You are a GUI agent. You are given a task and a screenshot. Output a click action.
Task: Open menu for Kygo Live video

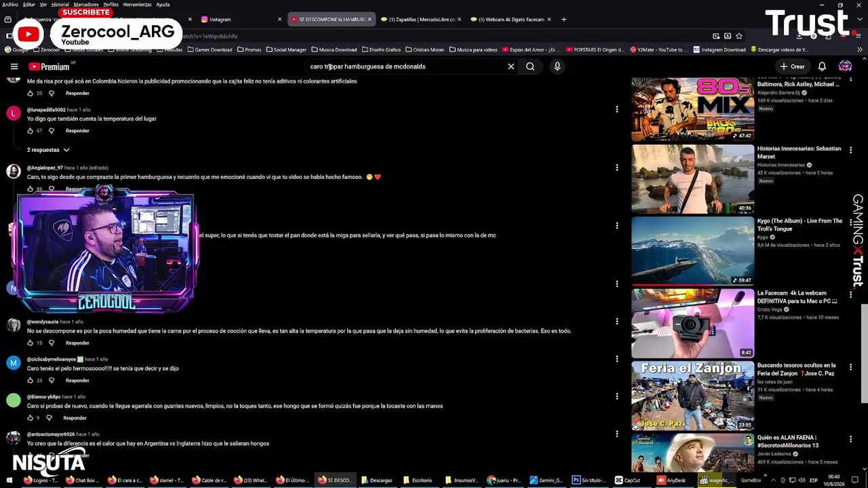(850, 222)
